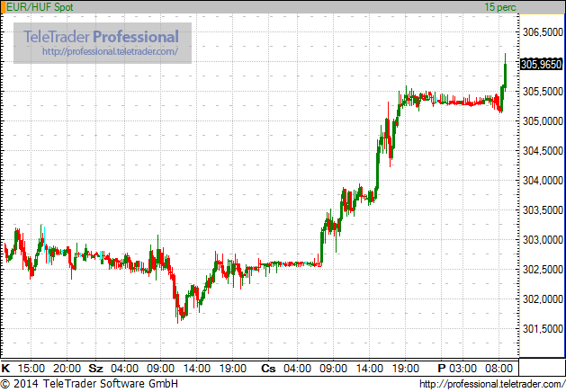The image size is (566, 392).
Task: Select the 15 perc interval label
Action: pyautogui.click(x=498, y=6)
